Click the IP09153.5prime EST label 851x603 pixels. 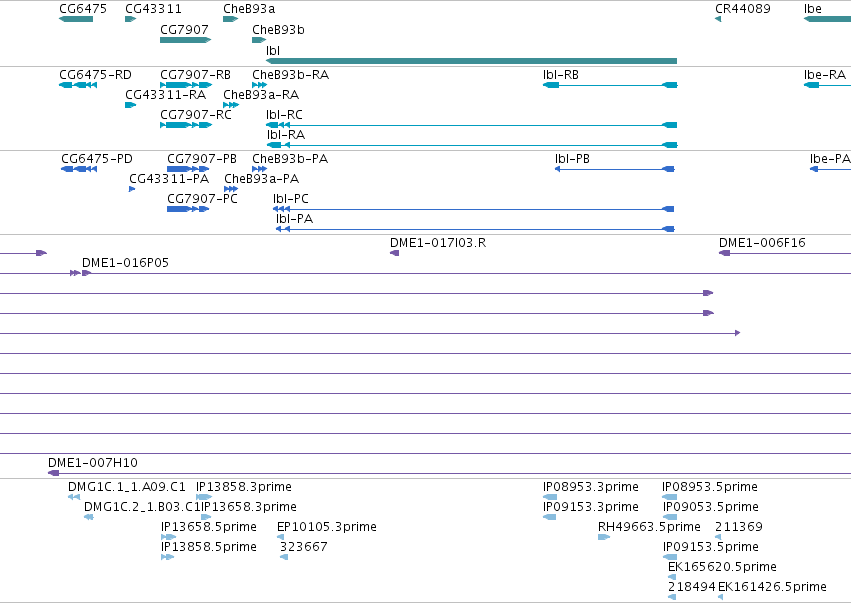pyautogui.click(x=710, y=548)
